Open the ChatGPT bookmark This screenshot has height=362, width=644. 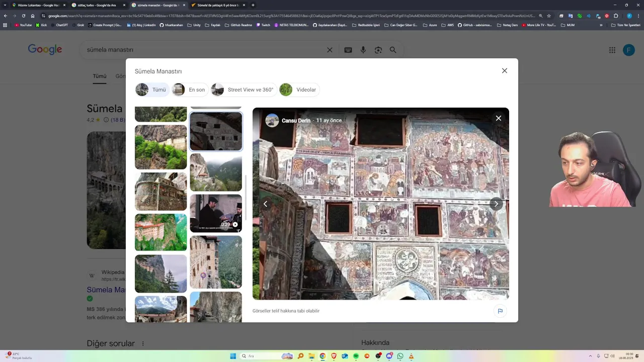pos(59,25)
